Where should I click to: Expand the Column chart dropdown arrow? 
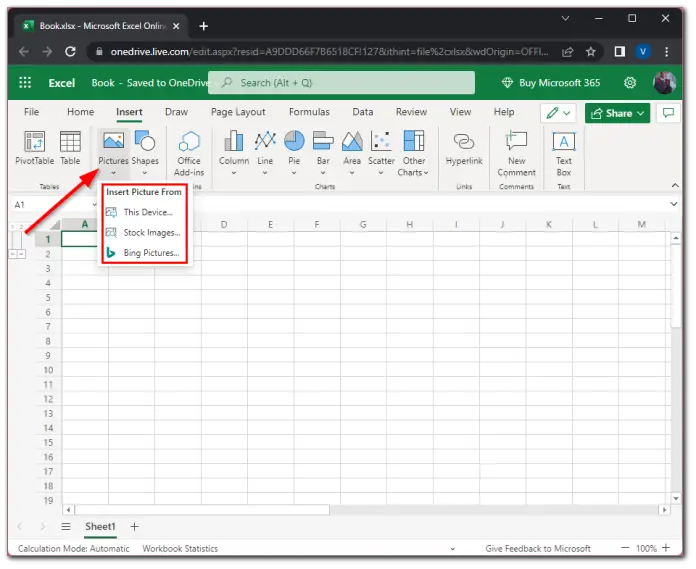click(233, 173)
